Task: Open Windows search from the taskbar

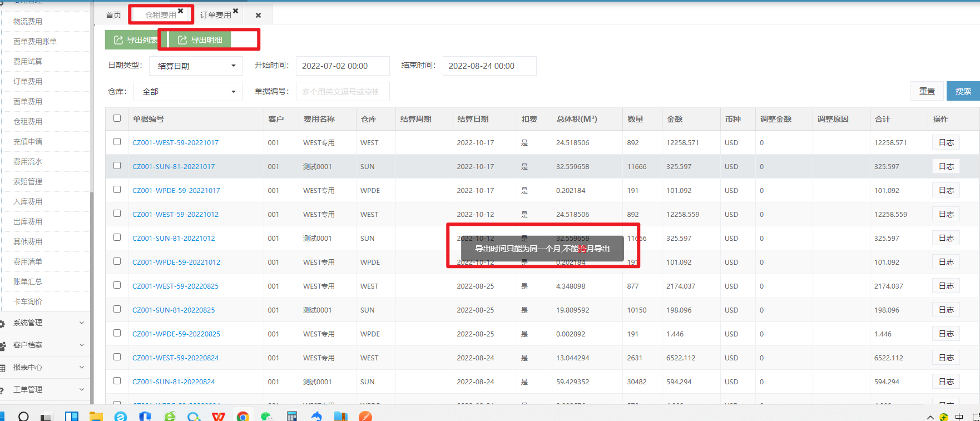Action: 23,416
